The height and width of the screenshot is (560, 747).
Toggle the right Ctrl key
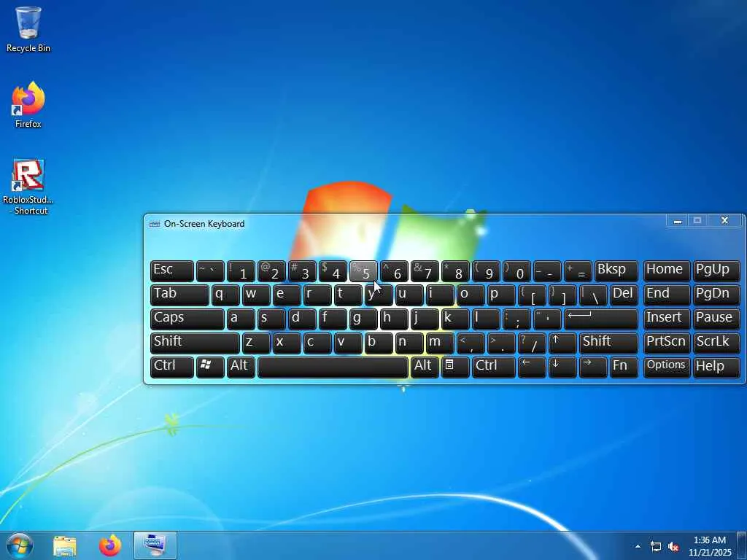coord(494,367)
